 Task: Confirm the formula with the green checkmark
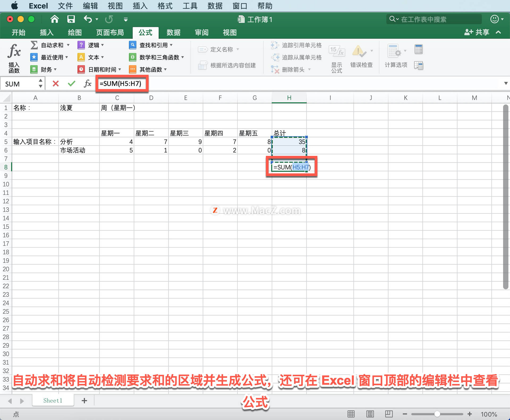point(71,83)
